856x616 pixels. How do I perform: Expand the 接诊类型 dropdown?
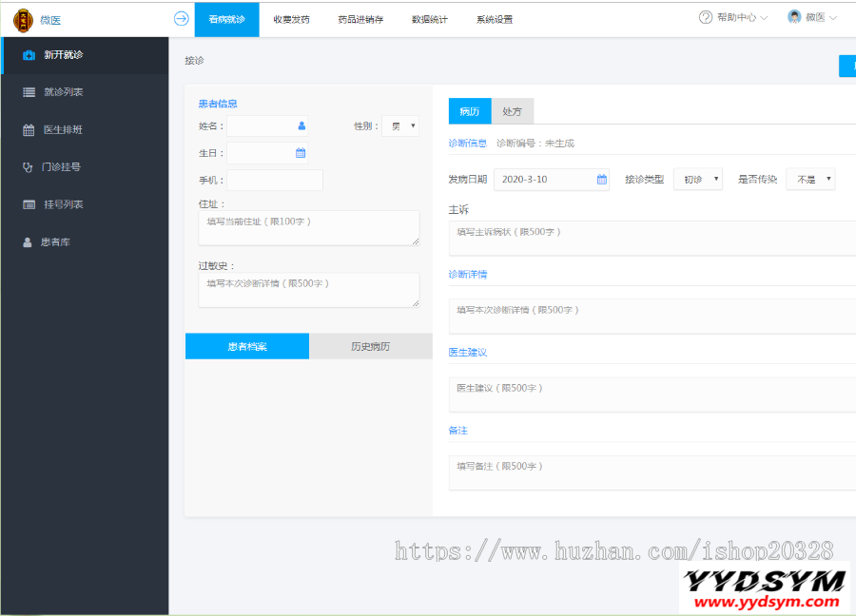(698, 179)
